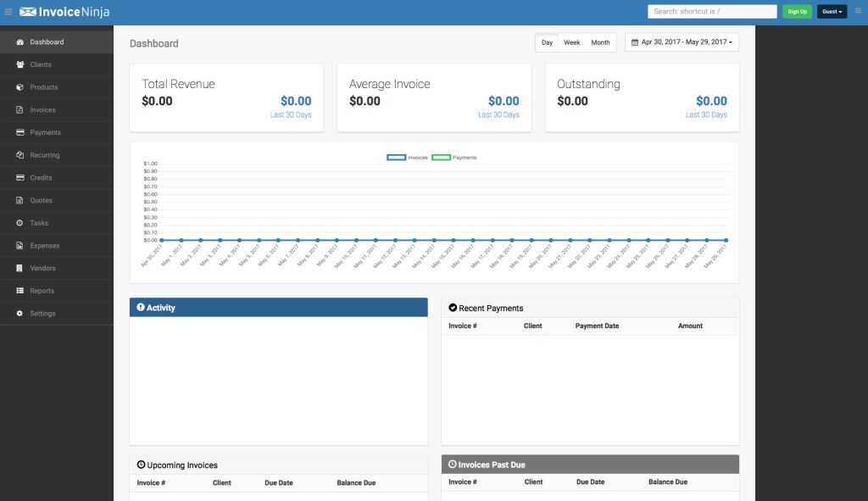Toggle Payments series in chart legend

[x=454, y=158]
